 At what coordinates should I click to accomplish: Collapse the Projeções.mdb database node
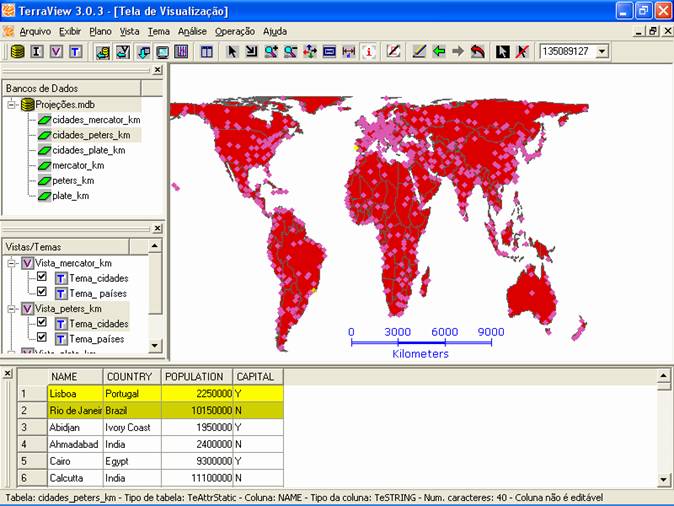pyautogui.click(x=12, y=104)
